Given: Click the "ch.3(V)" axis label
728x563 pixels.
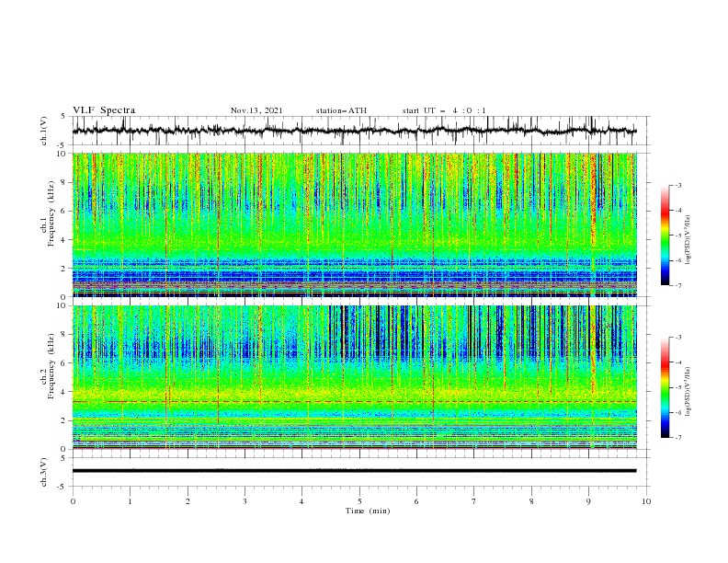Looking at the screenshot, I should 44,472.
